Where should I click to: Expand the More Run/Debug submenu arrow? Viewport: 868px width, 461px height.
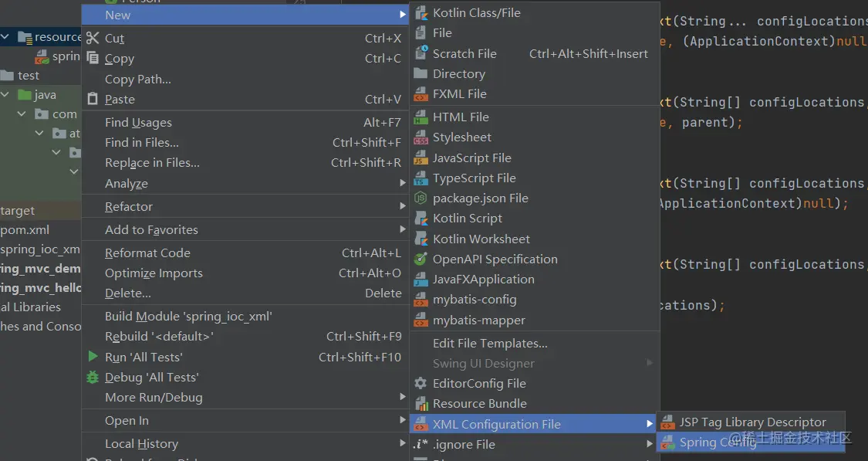point(403,397)
